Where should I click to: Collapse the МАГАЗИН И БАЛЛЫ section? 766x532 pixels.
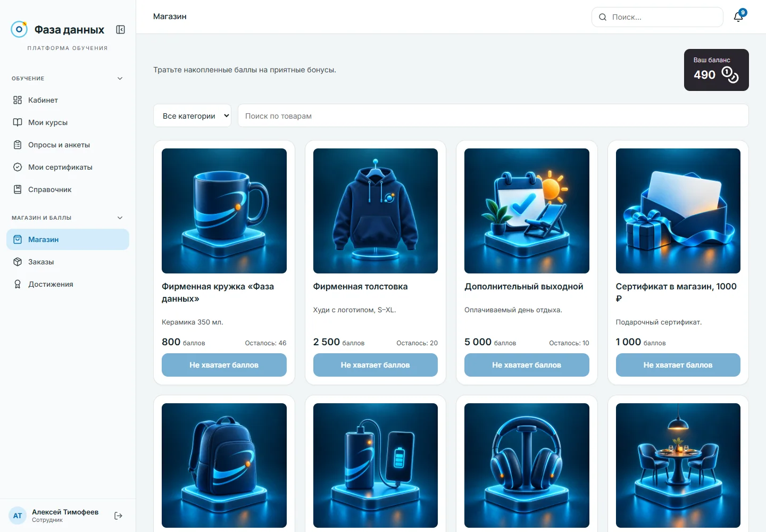click(120, 218)
